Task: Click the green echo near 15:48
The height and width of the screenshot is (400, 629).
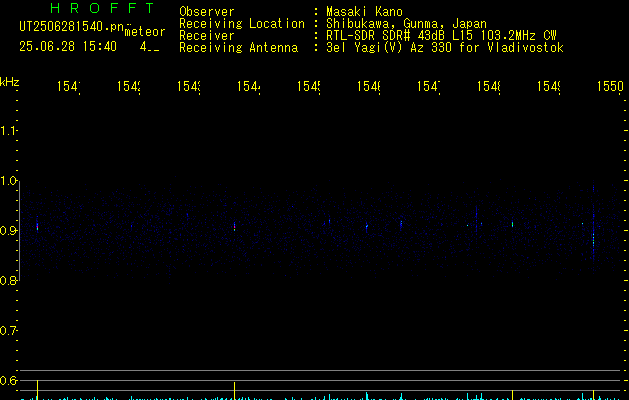Action: [x=512, y=224]
